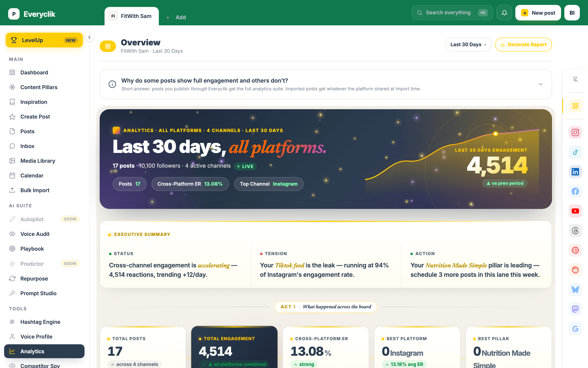588x368 pixels.
Task: Click the LIVE status badge
Action: click(x=245, y=166)
